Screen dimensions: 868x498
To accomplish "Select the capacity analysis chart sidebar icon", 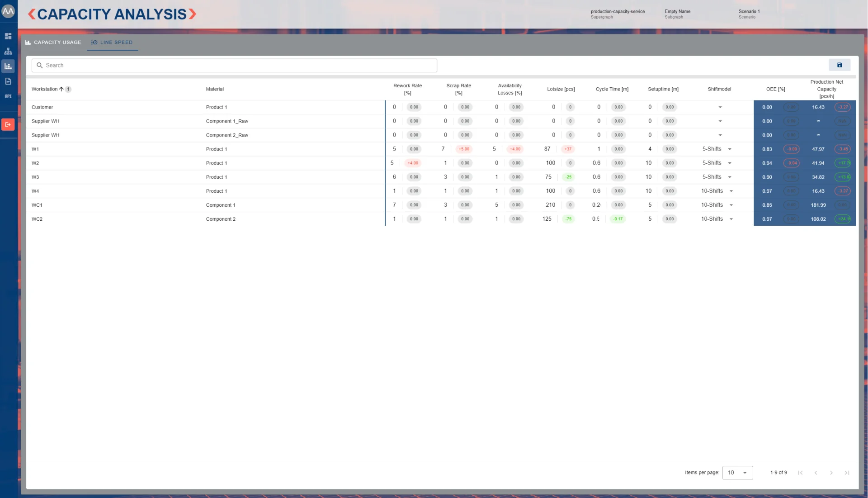I will coord(8,66).
